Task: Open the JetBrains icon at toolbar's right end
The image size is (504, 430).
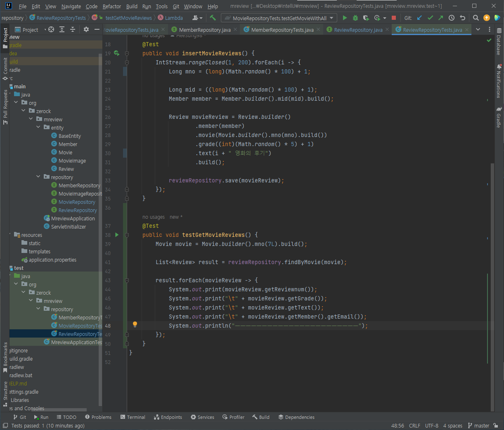Action: [x=497, y=18]
